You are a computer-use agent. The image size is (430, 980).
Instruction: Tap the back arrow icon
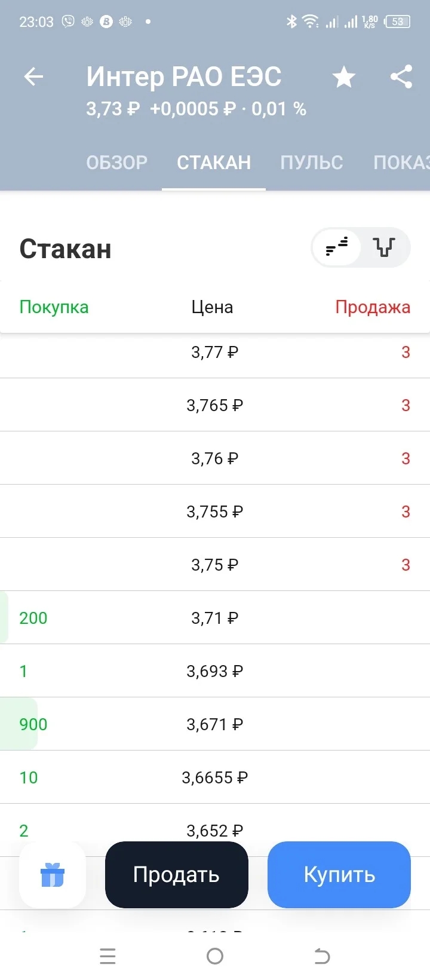[33, 76]
